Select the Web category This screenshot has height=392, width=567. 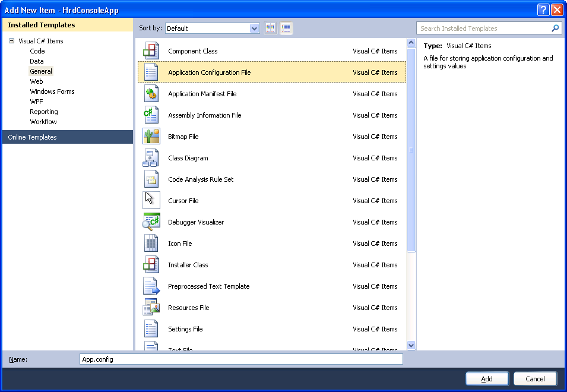pyautogui.click(x=36, y=81)
